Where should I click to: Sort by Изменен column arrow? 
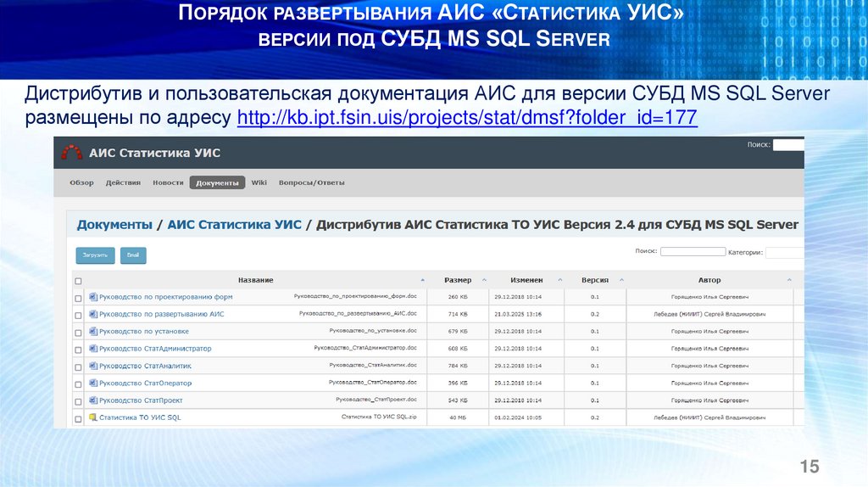tap(559, 280)
